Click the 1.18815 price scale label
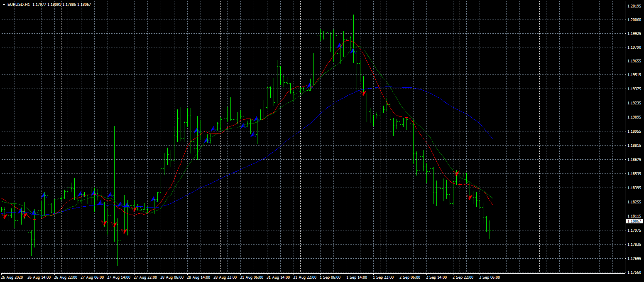 pyautogui.click(x=634, y=146)
